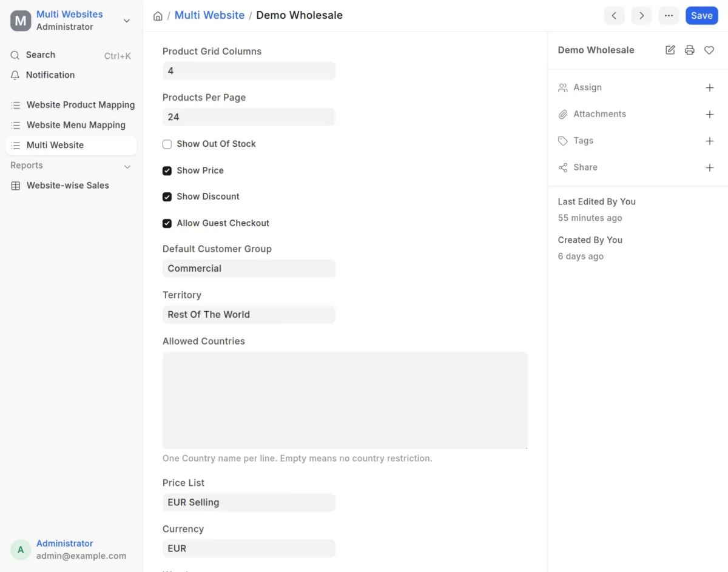This screenshot has height=572, width=728.
Task: Click the Administrator user link at bottom
Action: (65, 543)
